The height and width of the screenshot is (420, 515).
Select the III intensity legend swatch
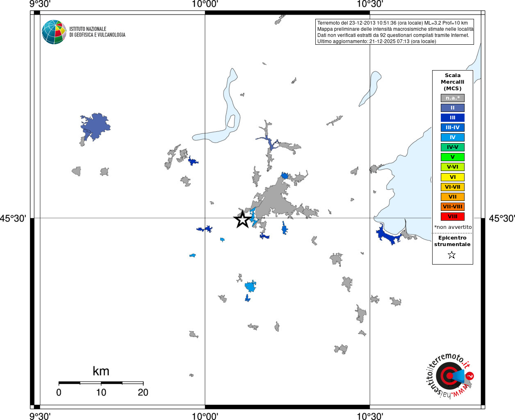point(453,118)
